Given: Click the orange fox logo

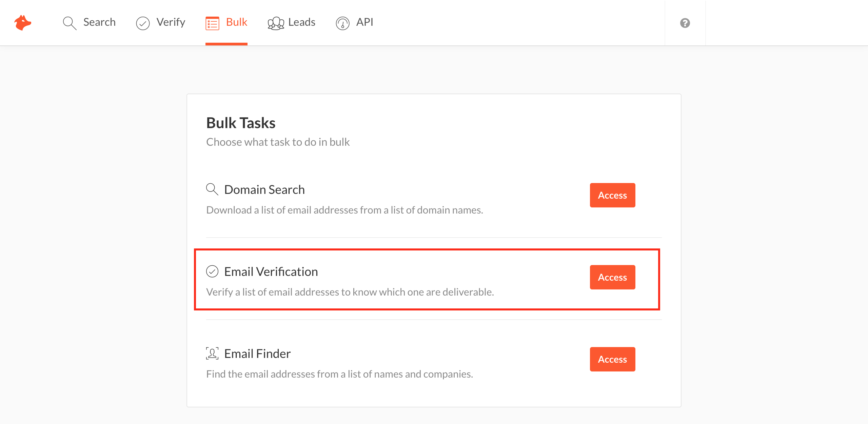Looking at the screenshot, I should (23, 23).
